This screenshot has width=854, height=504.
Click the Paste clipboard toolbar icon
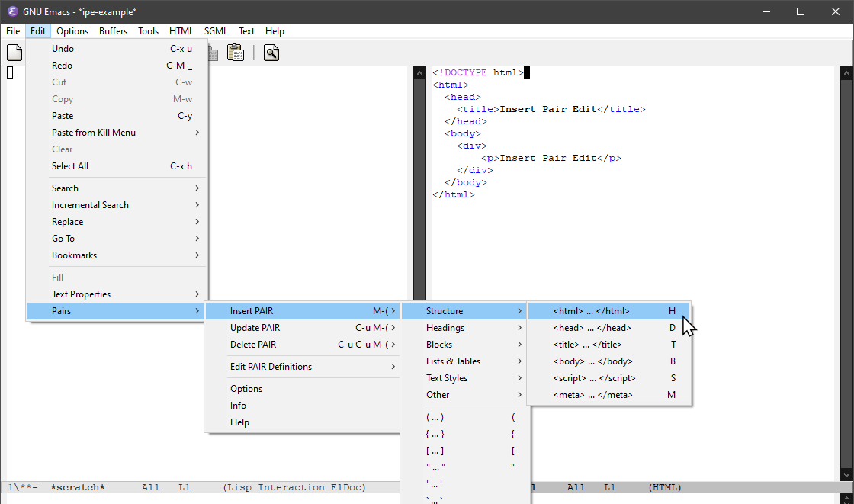(236, 53)
